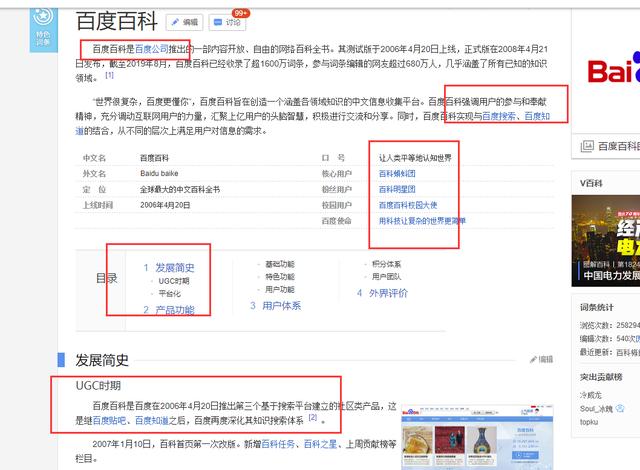Click the 突出贡献榜 heading
Viewport: 640px width, 470px height.
click(601, 377)
